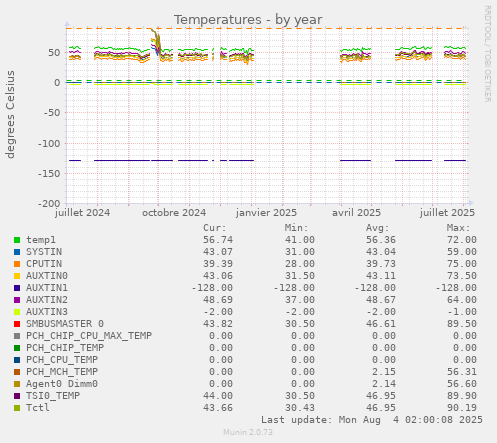Click the 'avril 2025' x-axis label
The width and height of the screenshot is (497, 443).
[356, 213]
